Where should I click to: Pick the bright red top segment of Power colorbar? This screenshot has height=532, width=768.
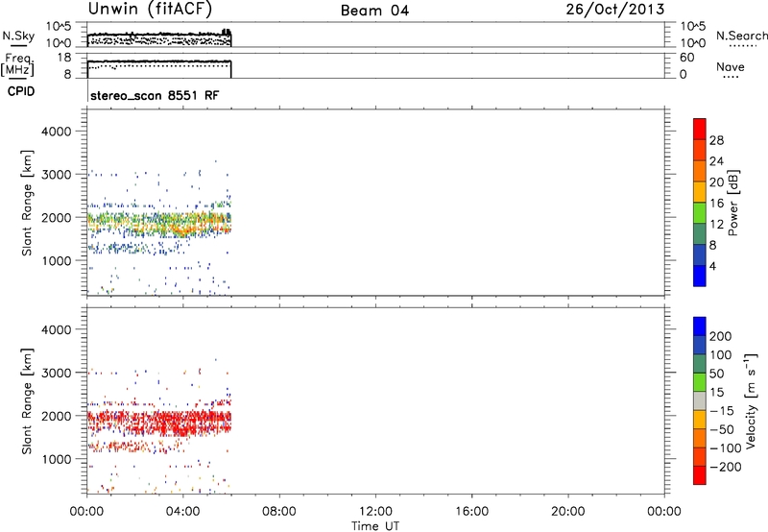700,128
